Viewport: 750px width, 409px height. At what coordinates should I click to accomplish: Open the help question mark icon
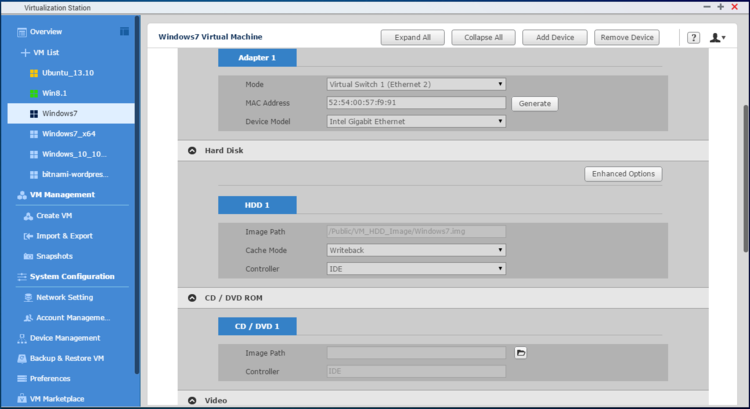694,37
